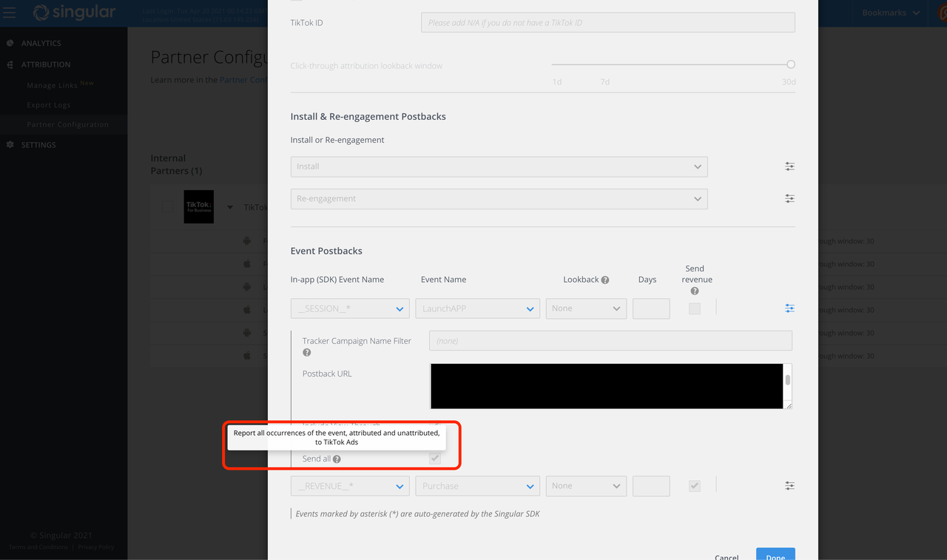Click the attribution lookback window slider handle

[791, 64]
